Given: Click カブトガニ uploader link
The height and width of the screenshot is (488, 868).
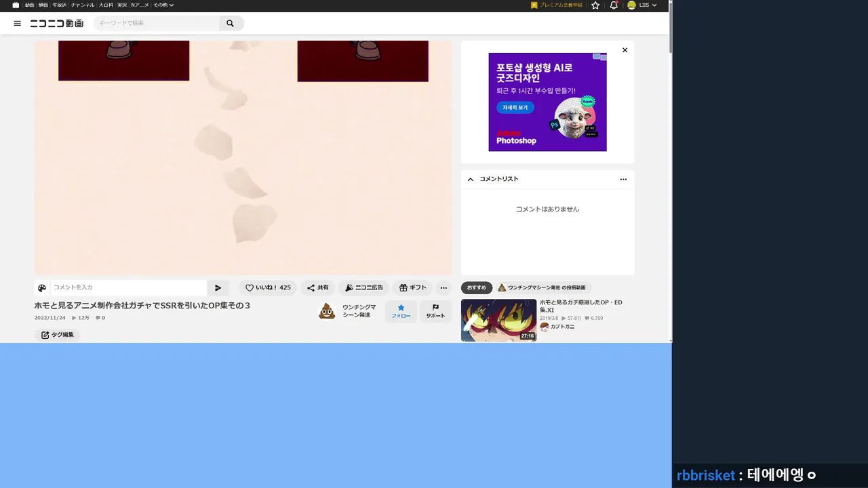Looking at the screenshot, I should point(562,327).
